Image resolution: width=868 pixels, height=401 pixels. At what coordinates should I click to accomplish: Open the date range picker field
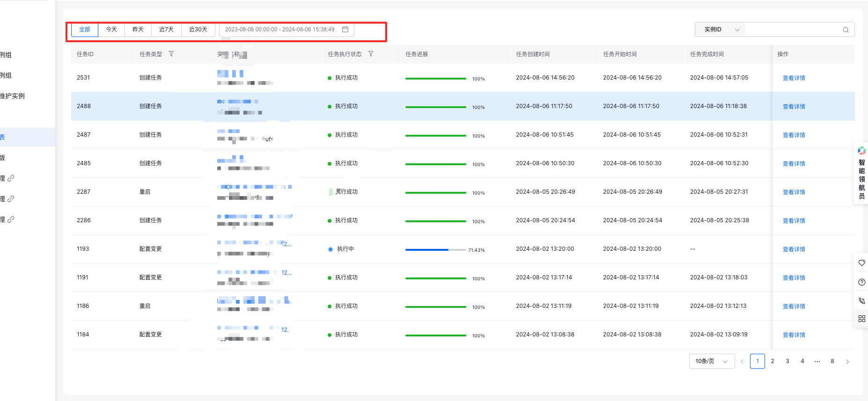coord(287,29)
